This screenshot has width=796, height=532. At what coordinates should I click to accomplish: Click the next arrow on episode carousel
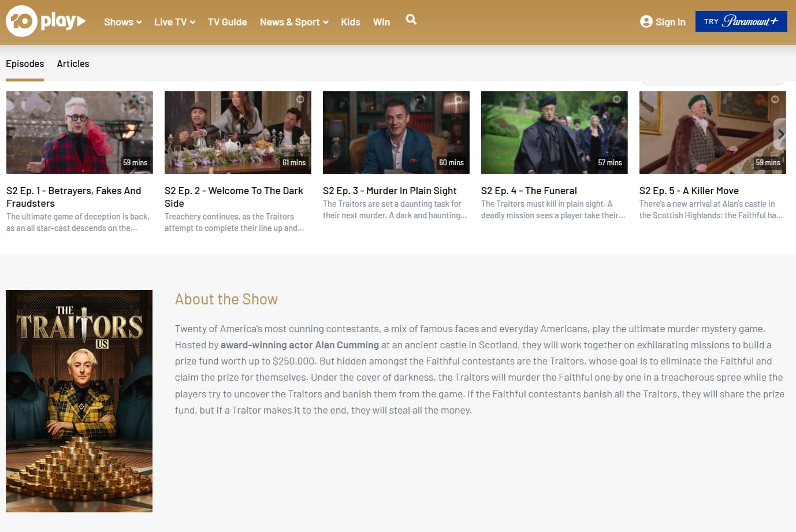pos(780,134)
